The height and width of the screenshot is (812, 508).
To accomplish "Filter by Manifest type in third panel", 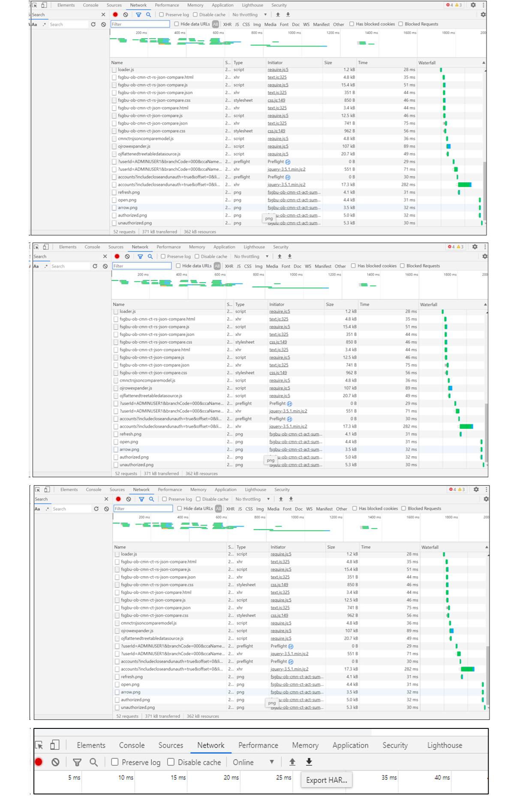I will pos(324,509).
